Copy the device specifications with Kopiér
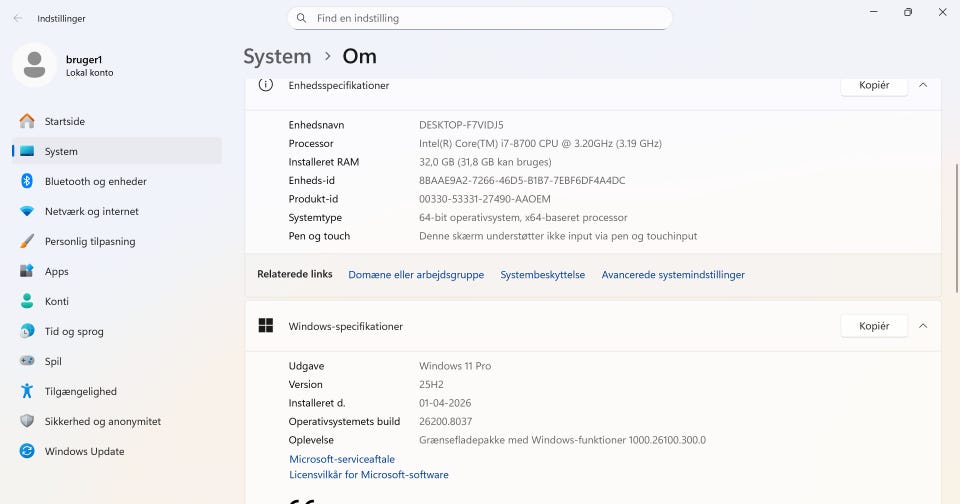This screenshot has width=960, height=504. 874,85
